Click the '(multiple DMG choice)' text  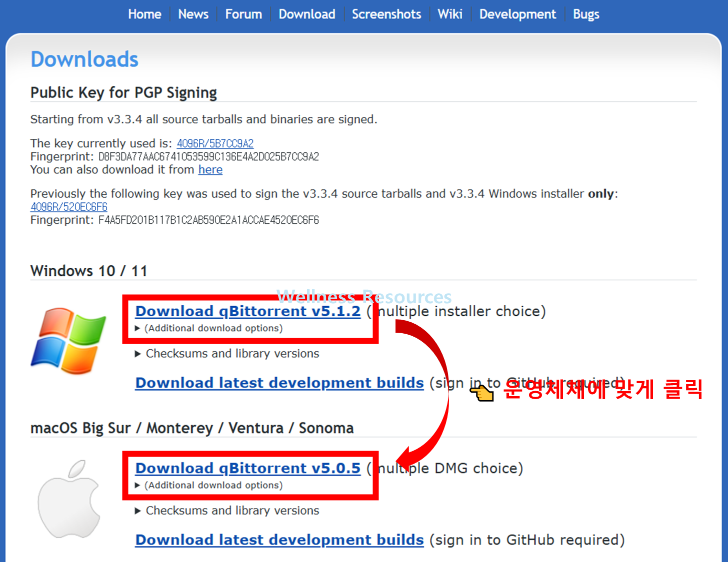[x=444, y=468]
